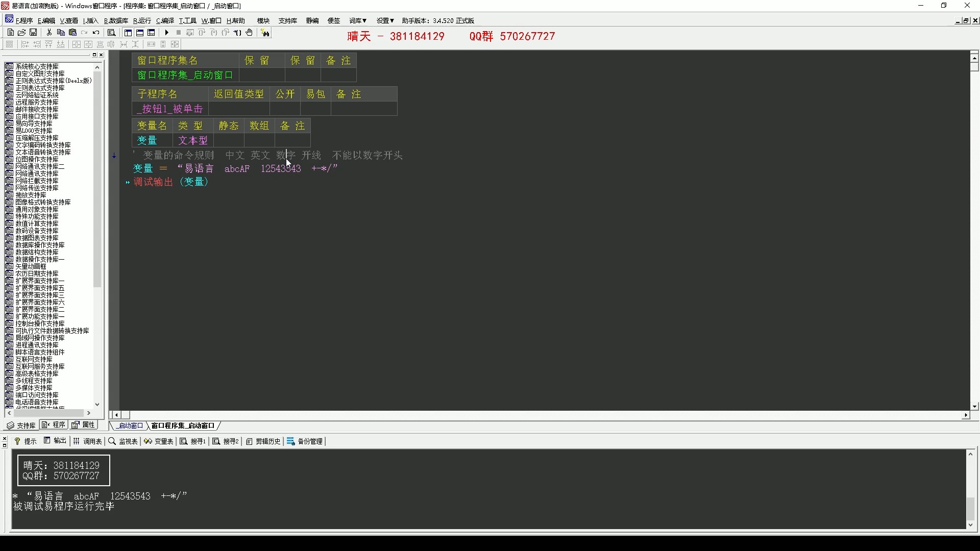Click code editor vertical scroll down arrow
980x551 pixels.
pyautogui.click(x=975, y=407)
